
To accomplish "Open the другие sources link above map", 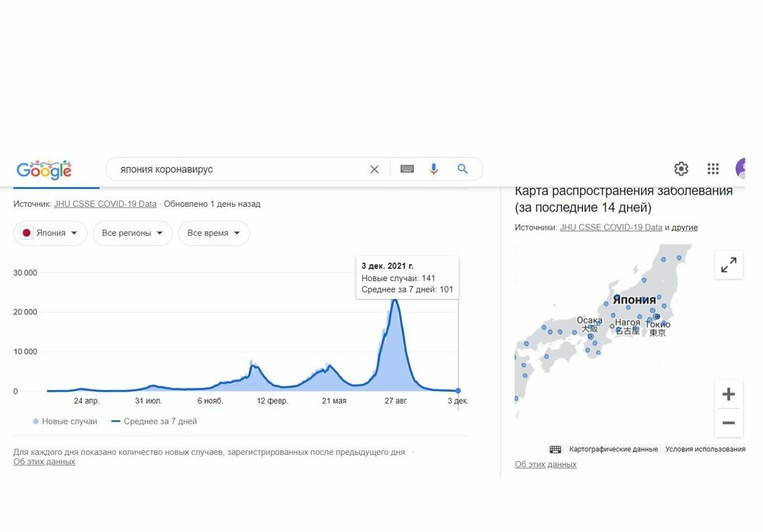I will pos(684,227).
